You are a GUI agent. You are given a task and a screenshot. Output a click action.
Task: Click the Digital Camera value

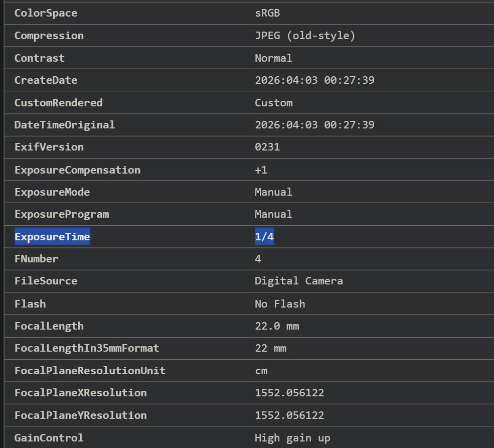pos(299,281)
